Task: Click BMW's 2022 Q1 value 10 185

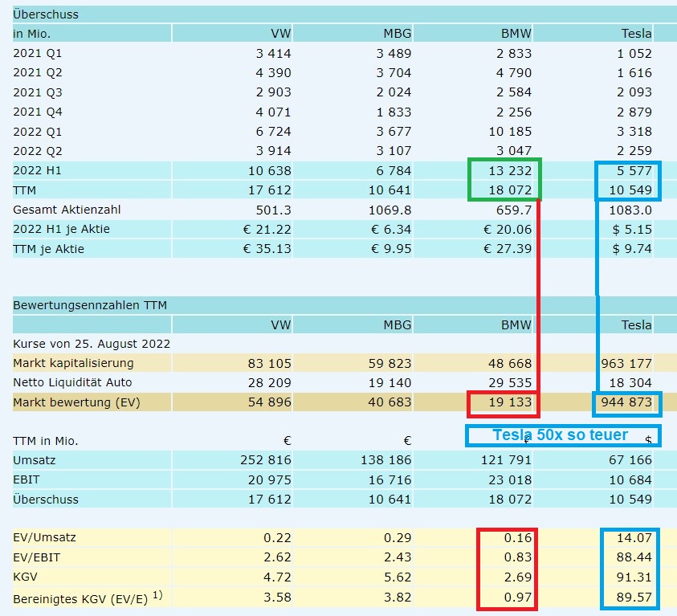Action: 510,131
